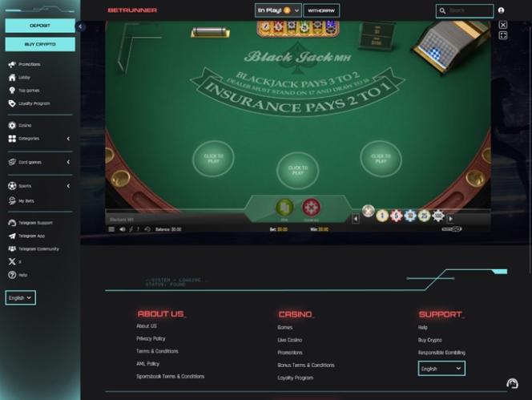
Task: Open the In Play wallet dropdown
Action: [278, 10]
